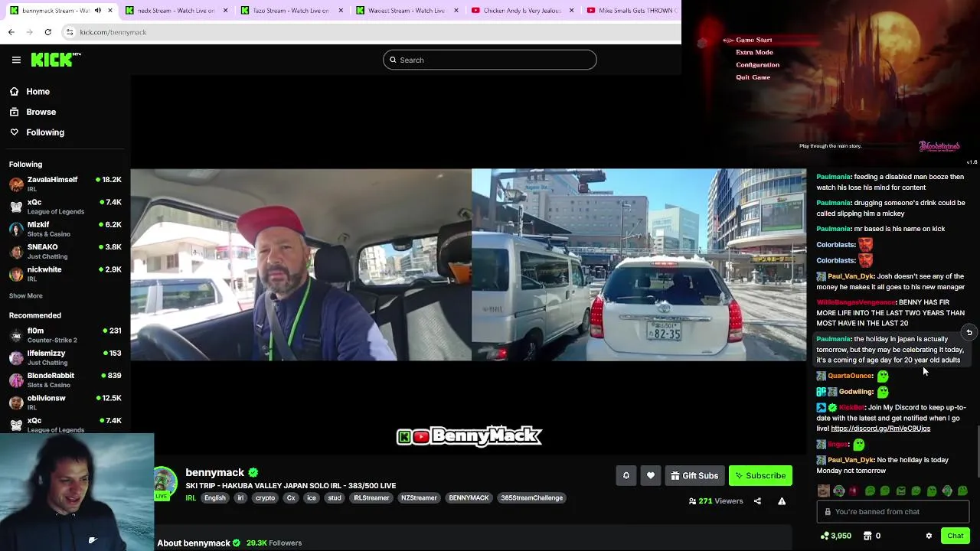This screenshot has width=980, height=551.
Task: Click the English tag
Action: coord(215,498)
